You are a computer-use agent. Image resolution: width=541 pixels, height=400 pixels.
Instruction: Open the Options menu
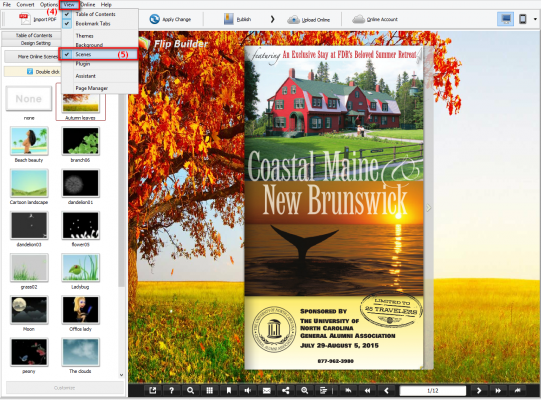tap(49, 4)
